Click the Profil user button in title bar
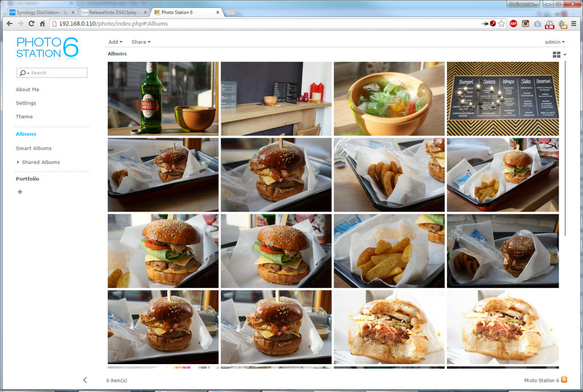 pos(523,4)
